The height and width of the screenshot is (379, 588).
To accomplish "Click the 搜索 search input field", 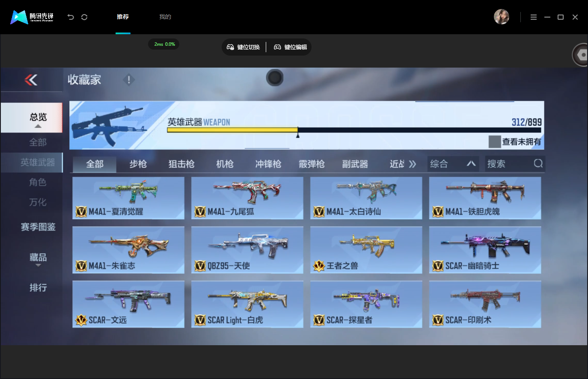I will (509, 164).
